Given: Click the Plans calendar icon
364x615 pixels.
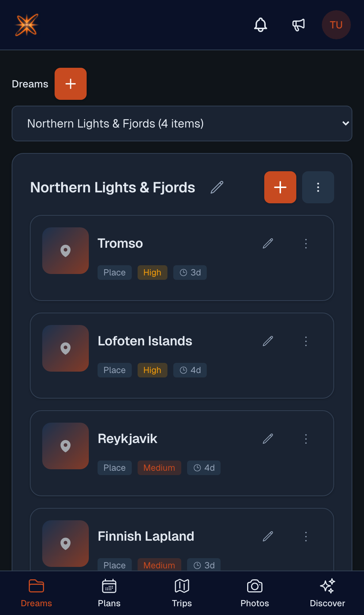Looking at the screenshot, I should [109, 586].
